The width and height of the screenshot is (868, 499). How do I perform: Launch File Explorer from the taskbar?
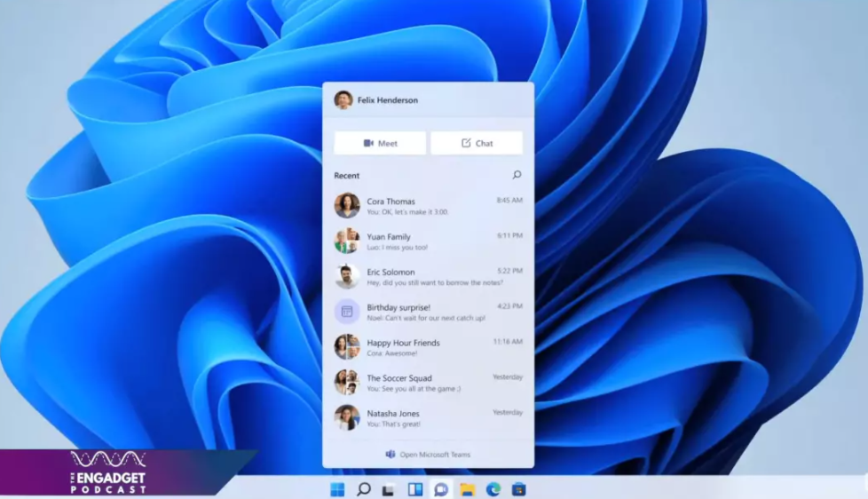467,489
